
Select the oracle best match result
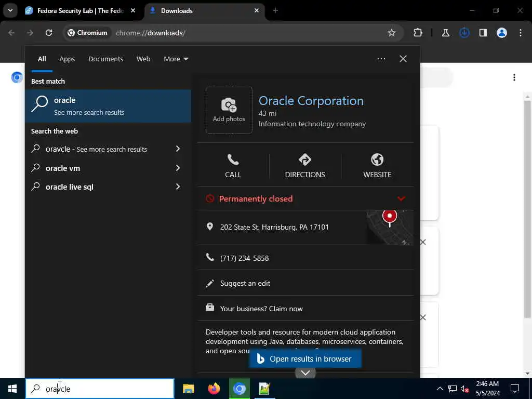tap(108, 106)
